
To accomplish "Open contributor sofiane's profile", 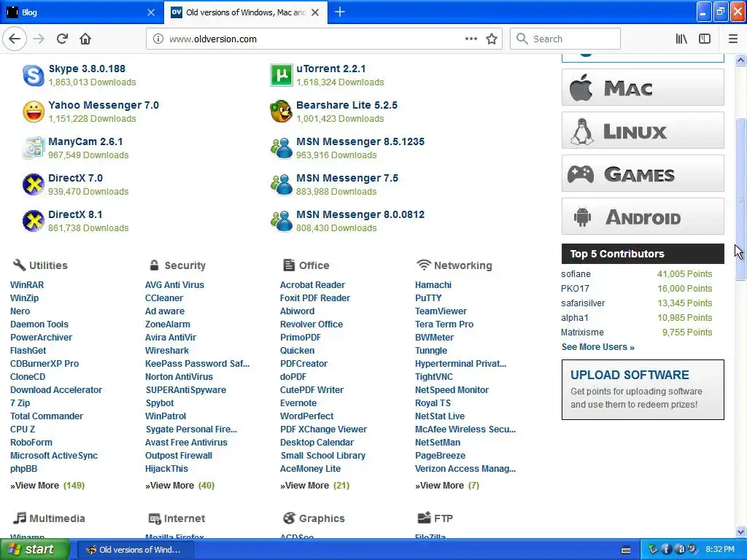I will pyautogui.click(x=576, y=274).
